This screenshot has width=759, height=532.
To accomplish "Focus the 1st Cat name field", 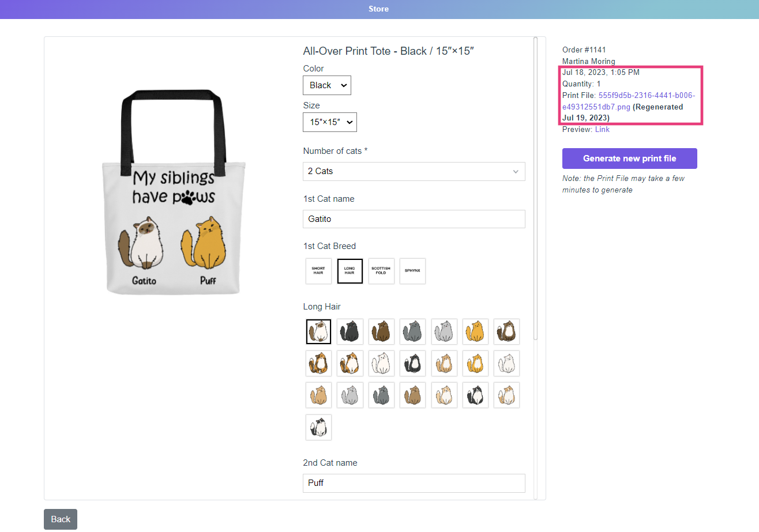I will [414, 219].
